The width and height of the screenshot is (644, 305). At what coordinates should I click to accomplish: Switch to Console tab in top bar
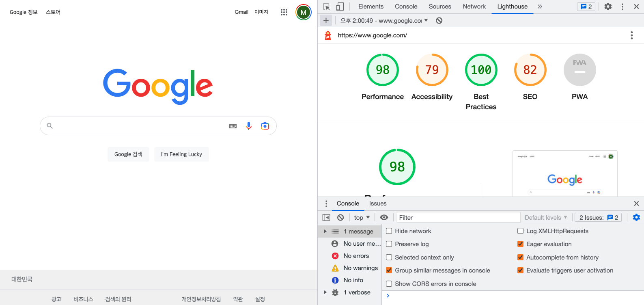pyautogui.click(x=406, y=6)
